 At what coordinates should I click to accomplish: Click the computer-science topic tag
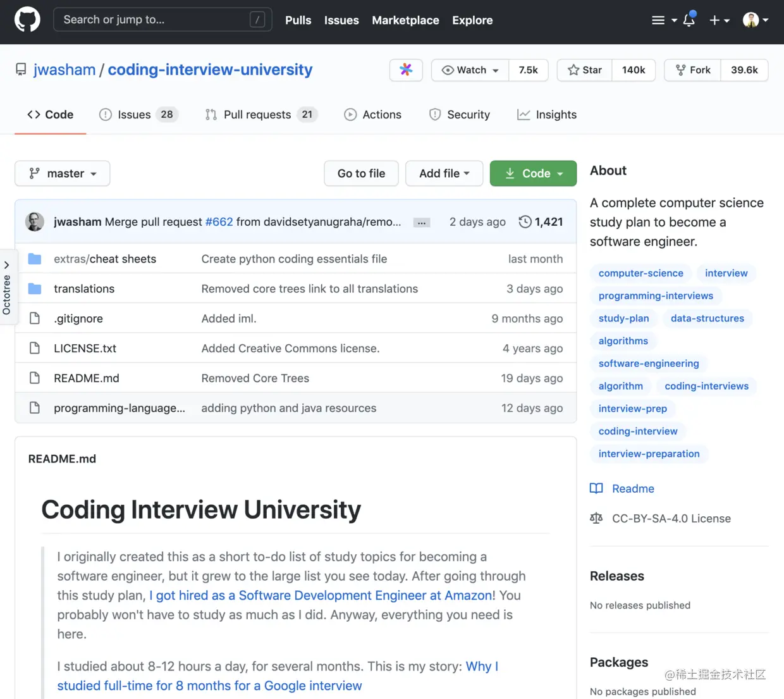[x=641, y=273]
